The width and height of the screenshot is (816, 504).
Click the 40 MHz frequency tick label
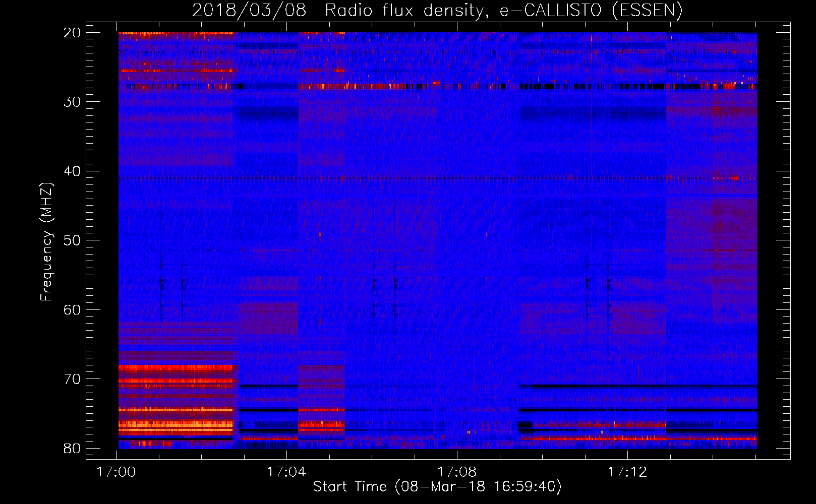coord(72,171)
